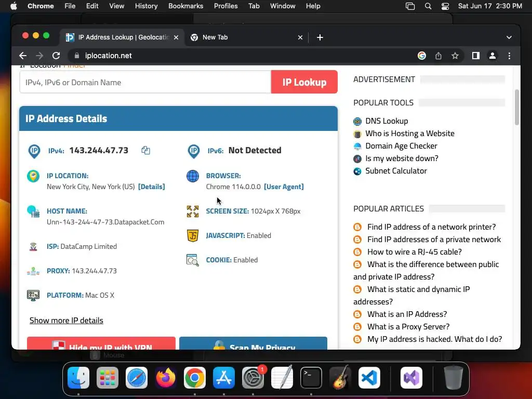This screenshot has width=532, height=399.
Task: Open the Chrome side panel
Action: (x=476, y=56)
